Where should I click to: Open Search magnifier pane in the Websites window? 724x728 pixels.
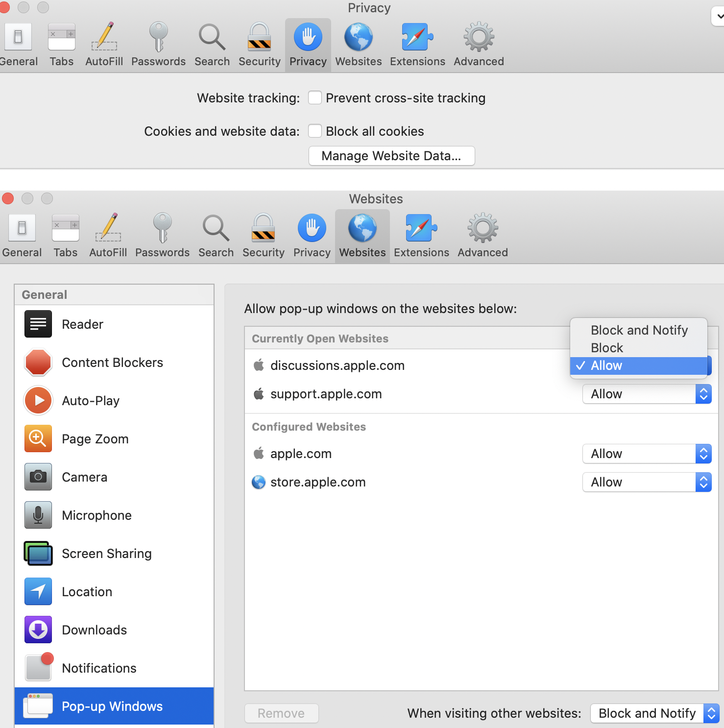pos(216,236)
